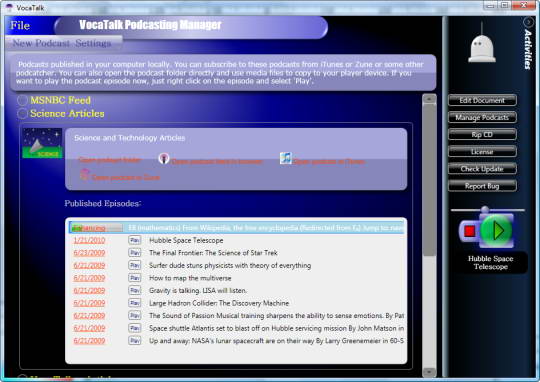Play the Gravity is talking episode
Viewport: 540px width, 382px height.
[x=135, y=290]
